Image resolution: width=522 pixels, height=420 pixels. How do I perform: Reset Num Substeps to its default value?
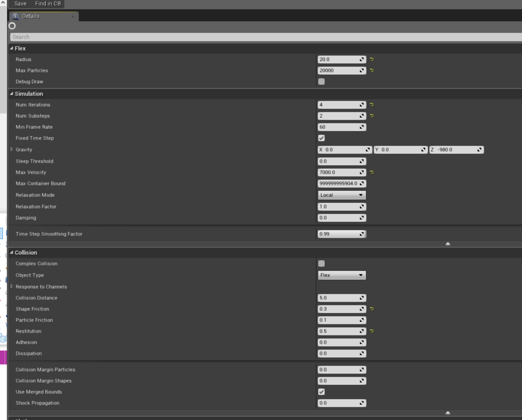coord(372,116)
